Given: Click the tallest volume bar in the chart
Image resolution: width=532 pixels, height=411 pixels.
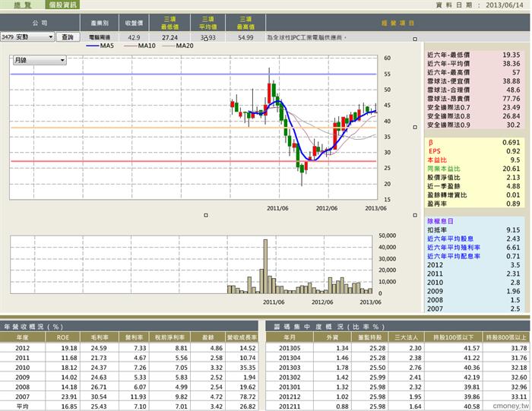Looking at the screenshot, I should pos(265,266).
